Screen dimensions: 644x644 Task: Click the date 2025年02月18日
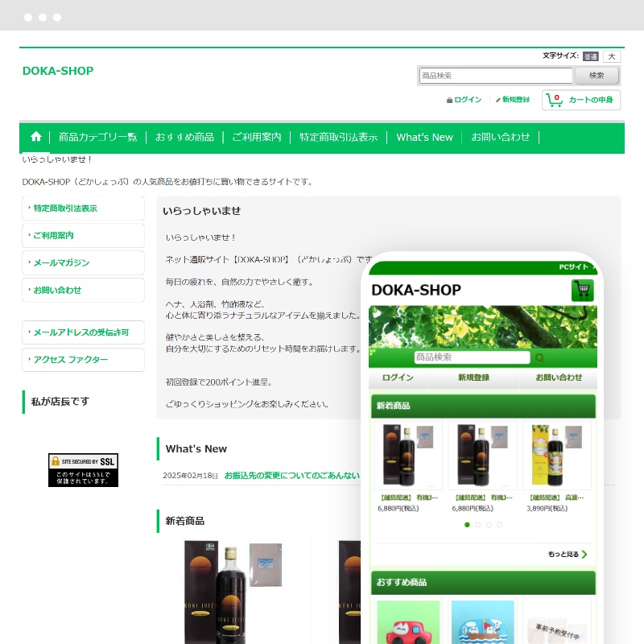point(190,476)
